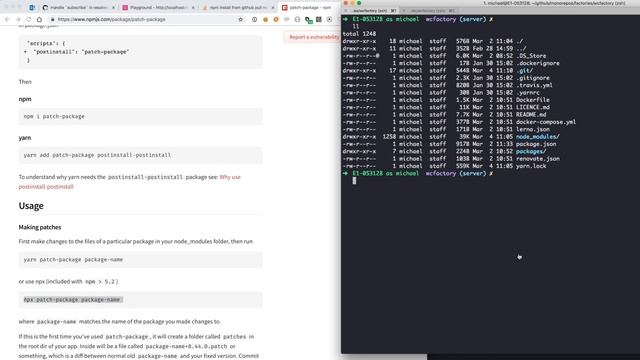The image size is (640, 360).
Task: Click 'node_modules/' in terminal listing
Action: coord(538,137)
